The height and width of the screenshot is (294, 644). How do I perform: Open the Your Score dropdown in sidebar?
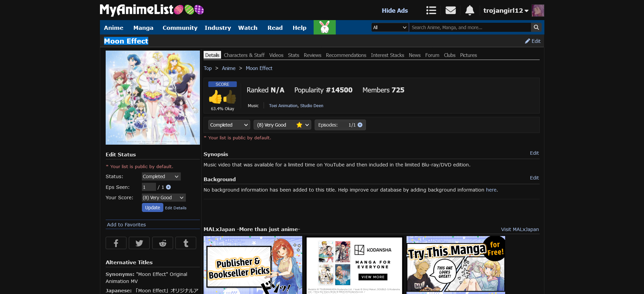[x=163, y=198]
